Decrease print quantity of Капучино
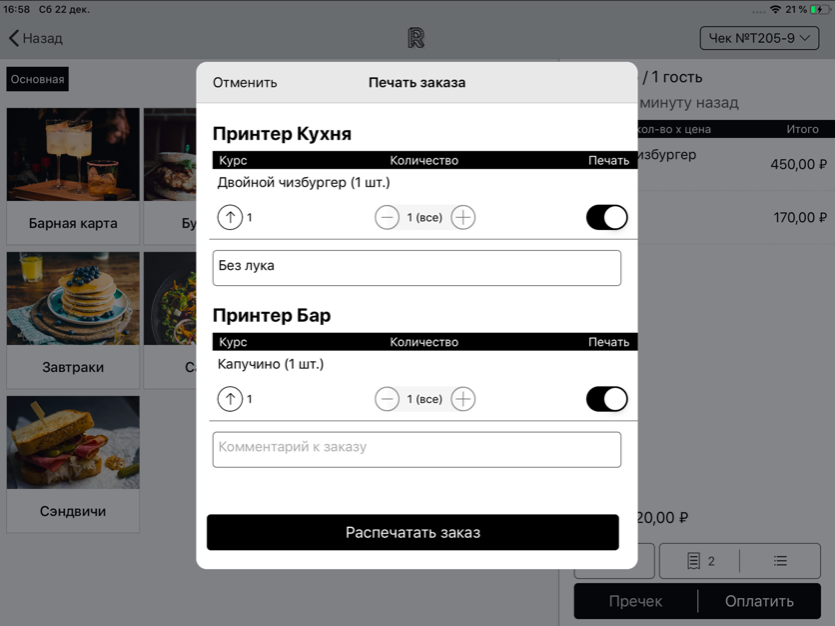The image size is (835, 626). point(387,399)
